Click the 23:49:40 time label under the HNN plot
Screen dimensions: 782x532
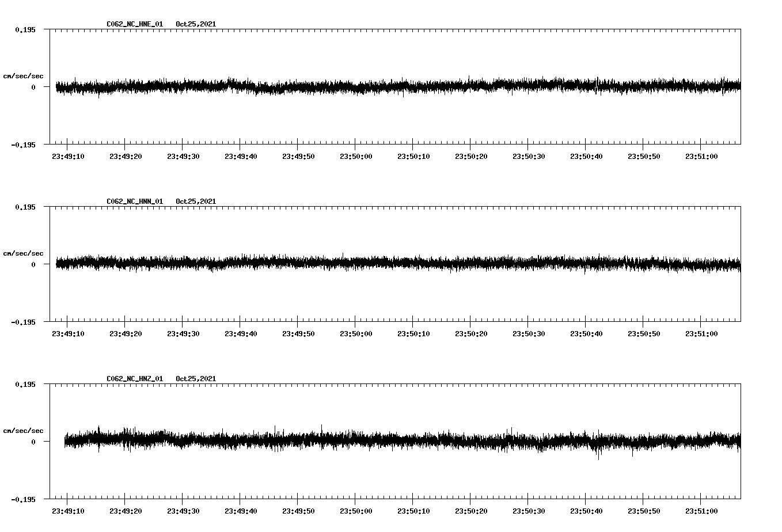241,333
